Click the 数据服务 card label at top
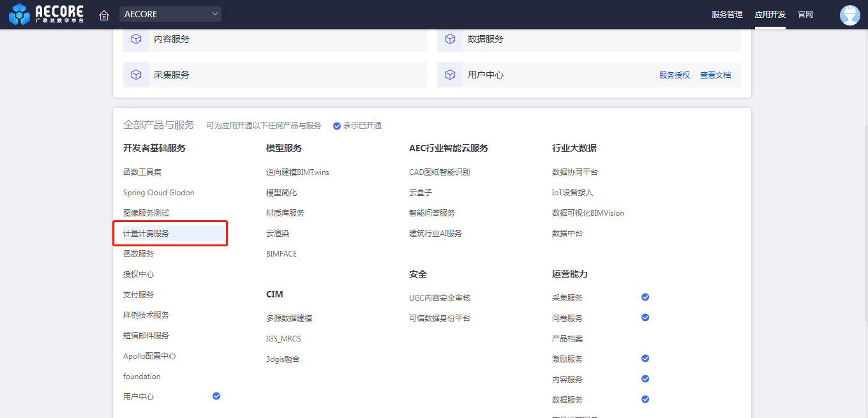Image resolution: width=868 pixels, height=418 pixels. (x=486, y=39)
